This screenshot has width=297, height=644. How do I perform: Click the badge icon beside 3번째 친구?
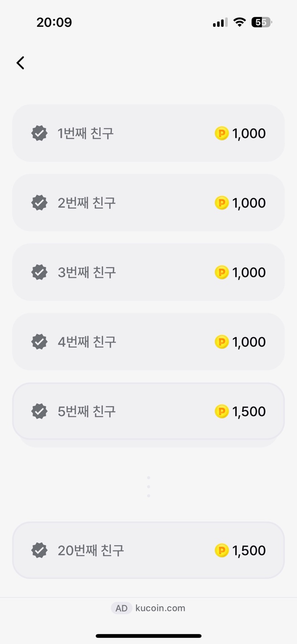39,272
